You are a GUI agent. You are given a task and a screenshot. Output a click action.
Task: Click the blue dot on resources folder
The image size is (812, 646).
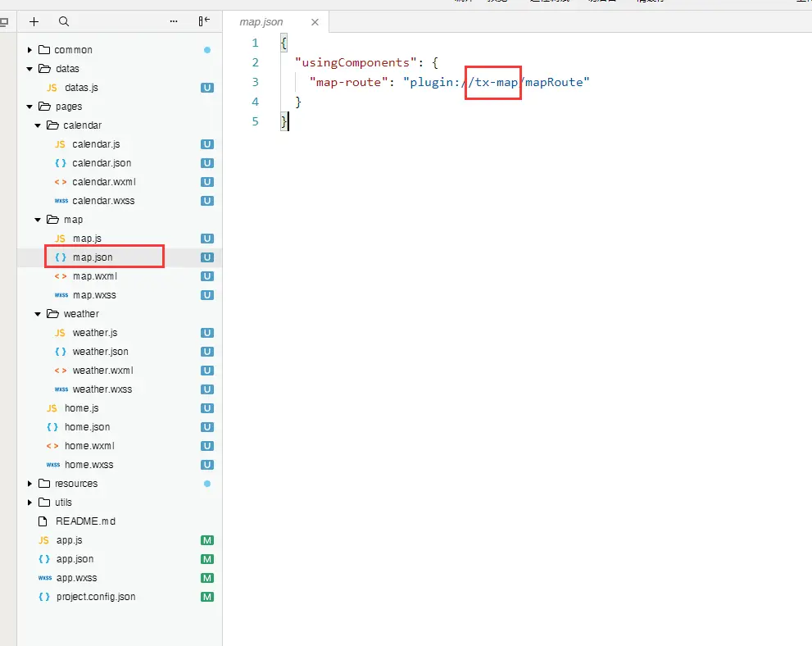207,484
